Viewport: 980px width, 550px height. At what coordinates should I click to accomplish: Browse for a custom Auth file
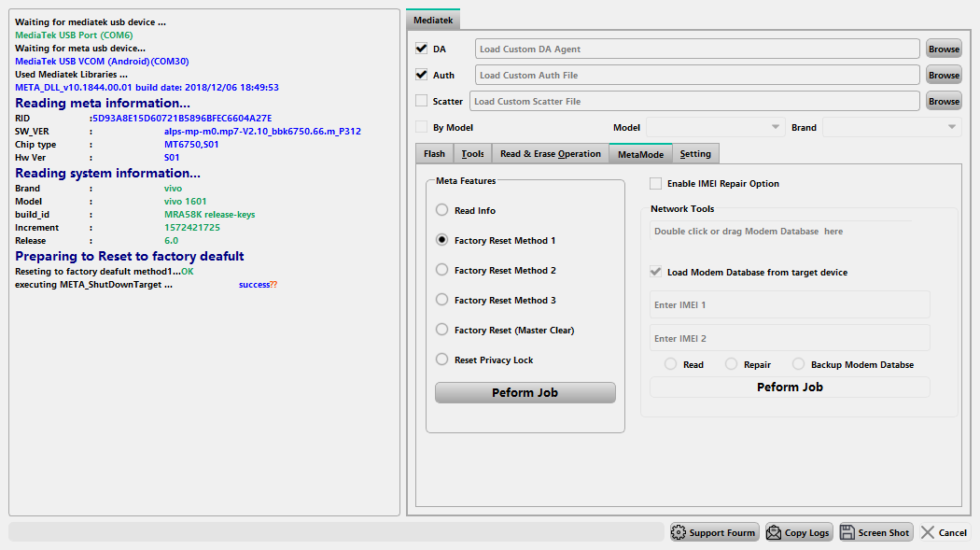pos(944,75)
